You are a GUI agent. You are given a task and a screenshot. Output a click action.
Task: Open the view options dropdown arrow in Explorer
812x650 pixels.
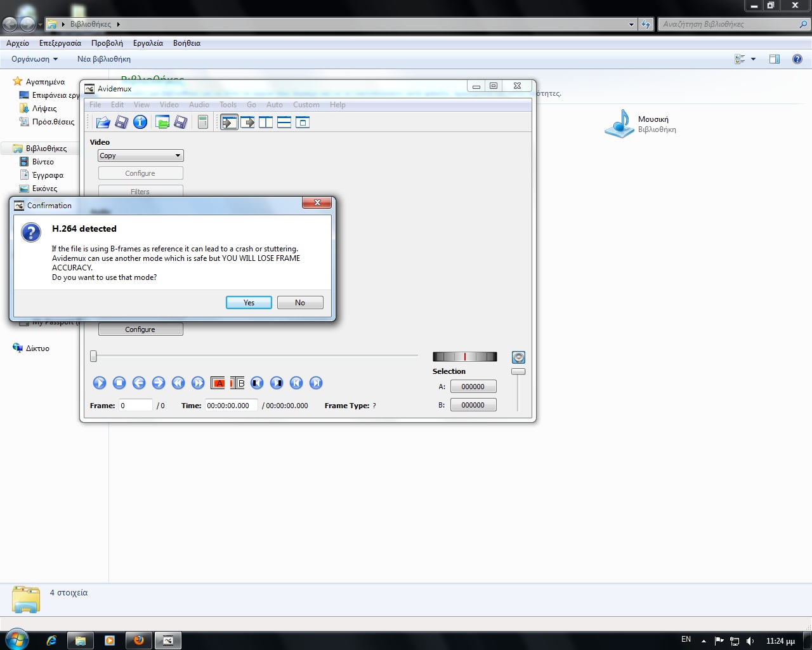tap(754, 59)
